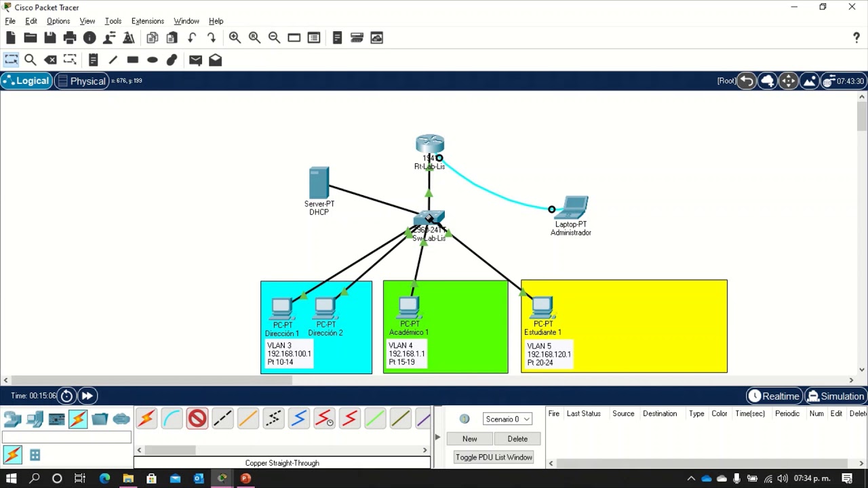Image resolution: width=868 pixels, height=488 pixels.
Task: Pick the Automatic connection type lightning icon
Action: [x=146, y=419]
